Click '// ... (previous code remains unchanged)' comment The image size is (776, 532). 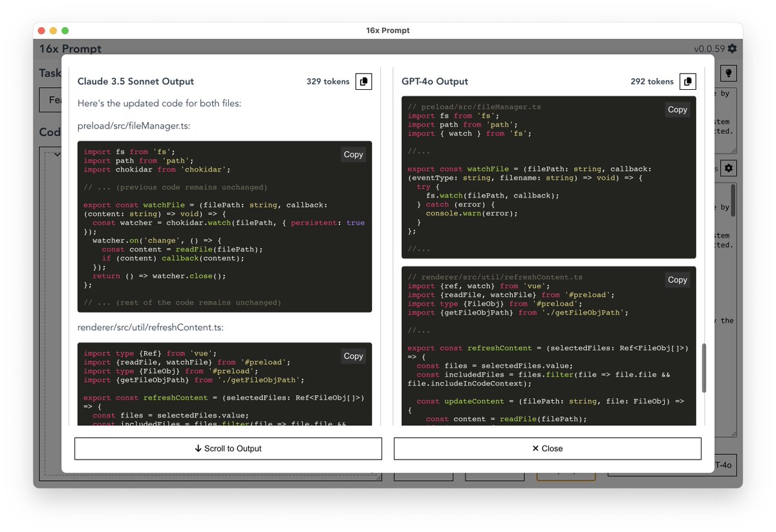click(175, 187)
